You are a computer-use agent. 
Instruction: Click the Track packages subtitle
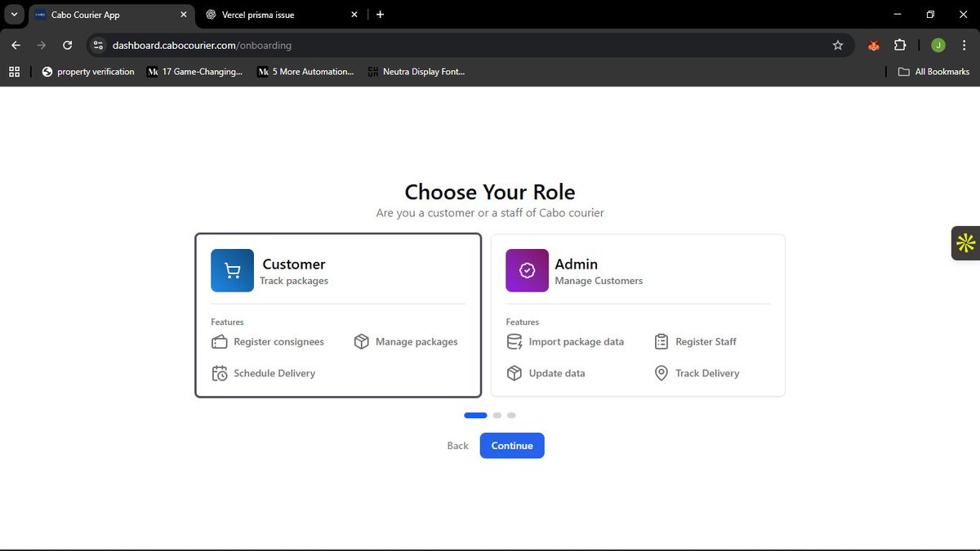(294, 281)
